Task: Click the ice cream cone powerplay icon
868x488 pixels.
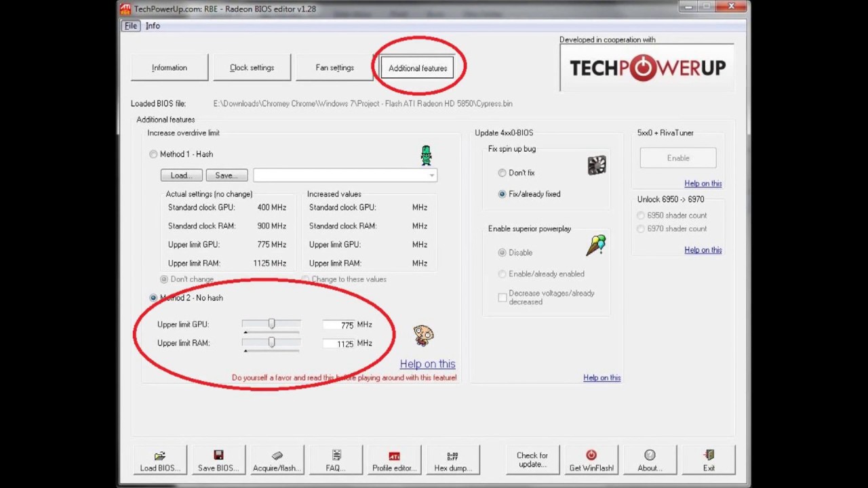Action: [x=595, y=245]
